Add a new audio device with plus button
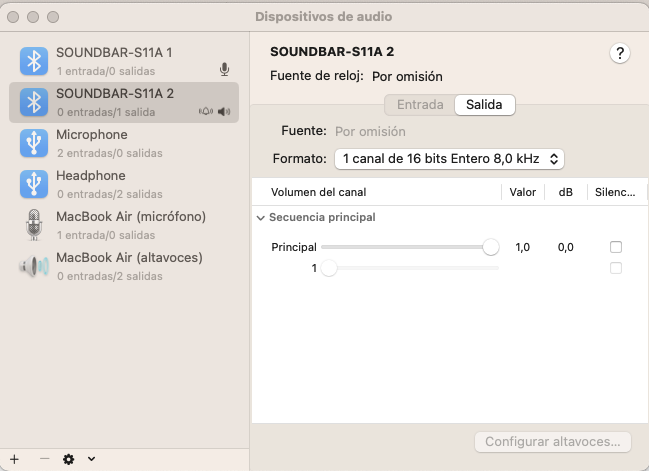The width and height of the screenshot is (649, 471). pos(14,459)
